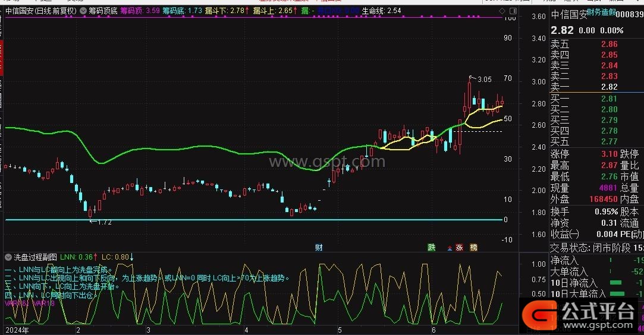Open the 洗盘过程副图 indicator dropdown arrow
This screenshot has width=644, height=335.
[8, 257]
